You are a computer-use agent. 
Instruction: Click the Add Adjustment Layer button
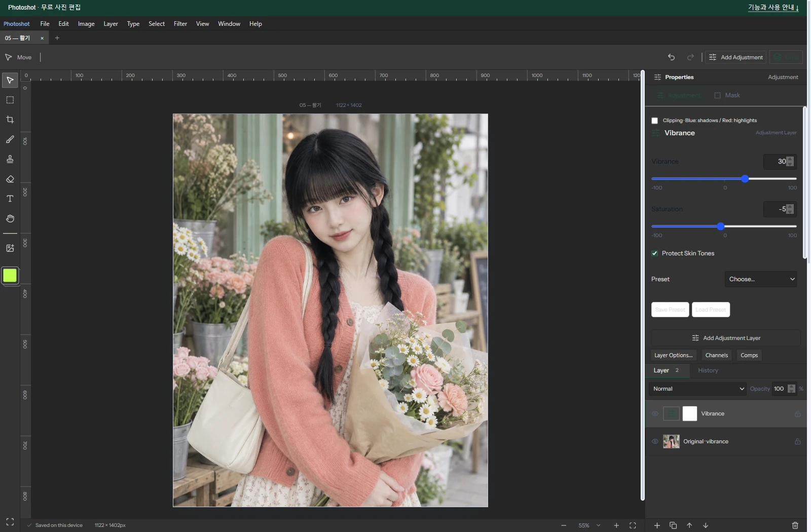726,338
